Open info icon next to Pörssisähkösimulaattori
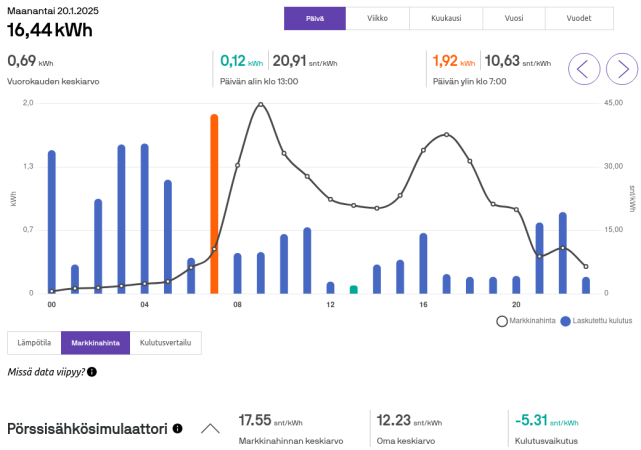This screenshot has width=641, height=450. point(178,429)
